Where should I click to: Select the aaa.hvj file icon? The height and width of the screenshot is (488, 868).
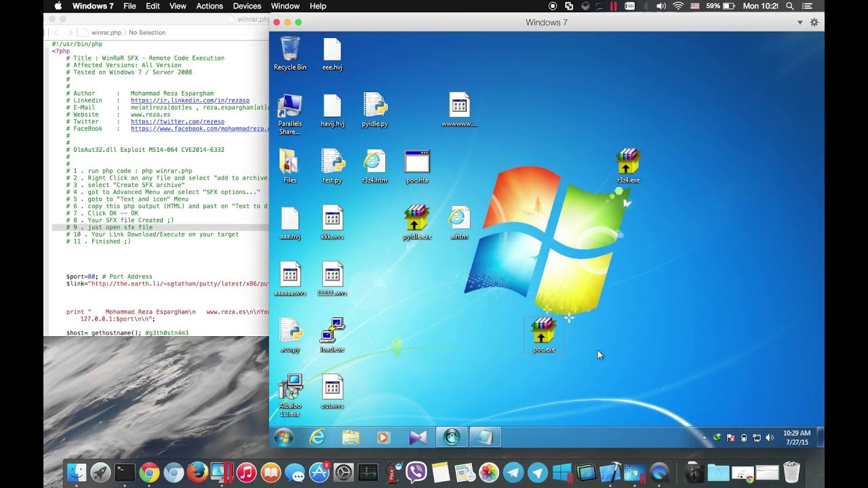[290, 222]
